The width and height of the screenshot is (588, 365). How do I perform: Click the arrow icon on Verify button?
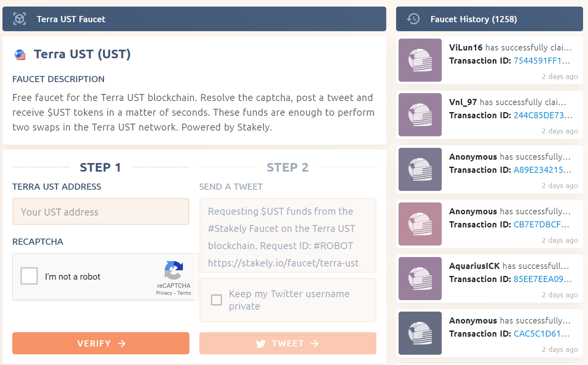[x=122, y=344]
